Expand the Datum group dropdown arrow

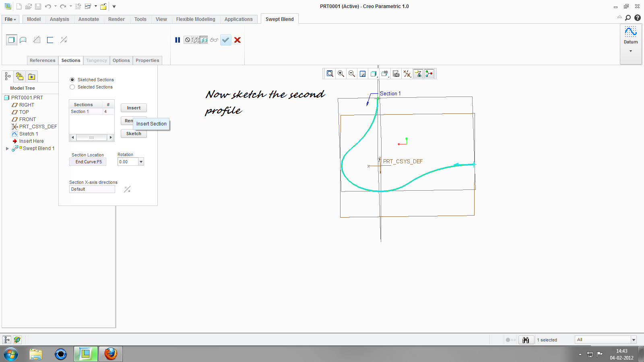631,51
